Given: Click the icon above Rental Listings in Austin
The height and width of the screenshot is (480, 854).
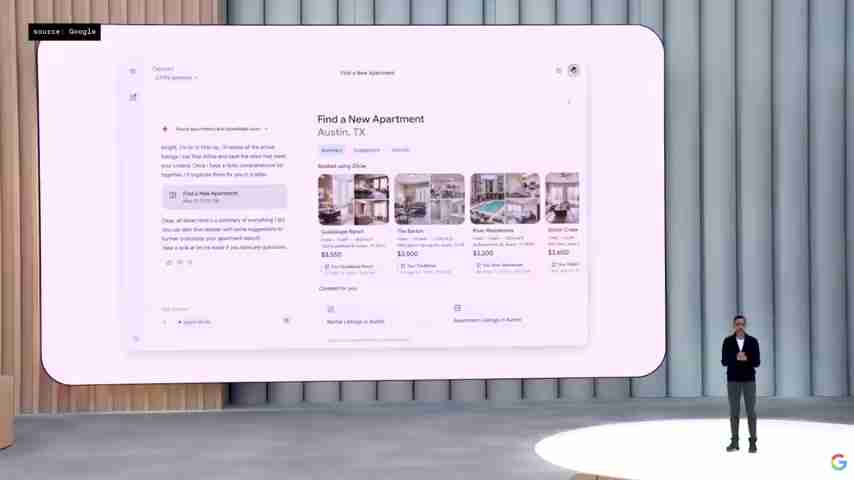Looking at the screenshot, I should coord(331,309).
